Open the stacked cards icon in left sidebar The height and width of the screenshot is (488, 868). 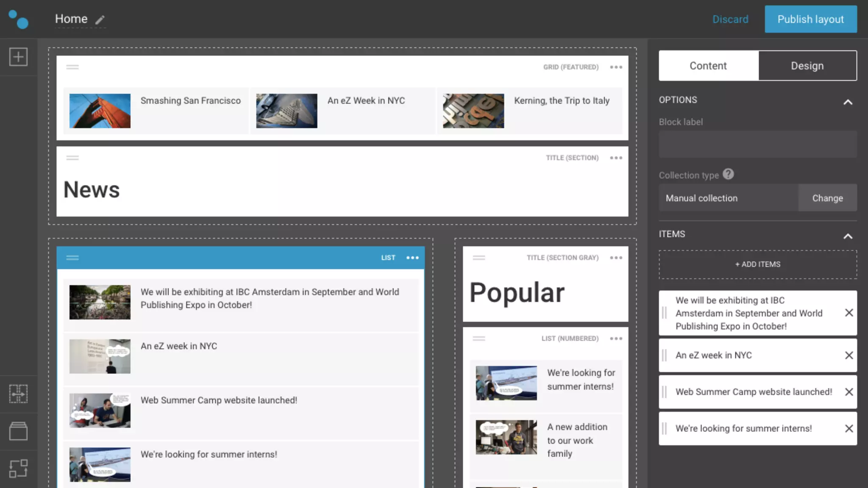tap(19, 431)
